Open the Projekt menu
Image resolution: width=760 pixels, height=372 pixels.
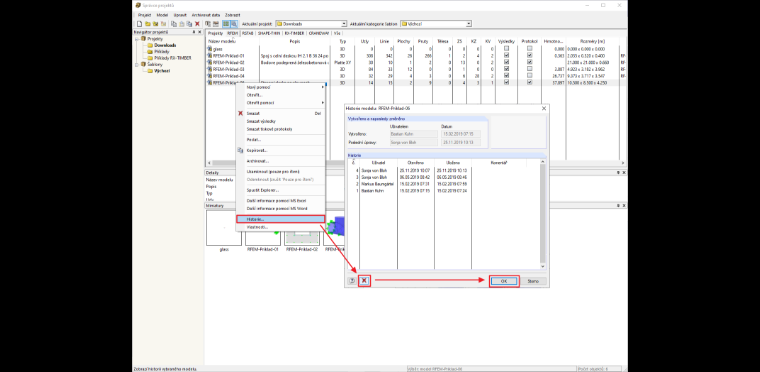[x=144, y=15]
